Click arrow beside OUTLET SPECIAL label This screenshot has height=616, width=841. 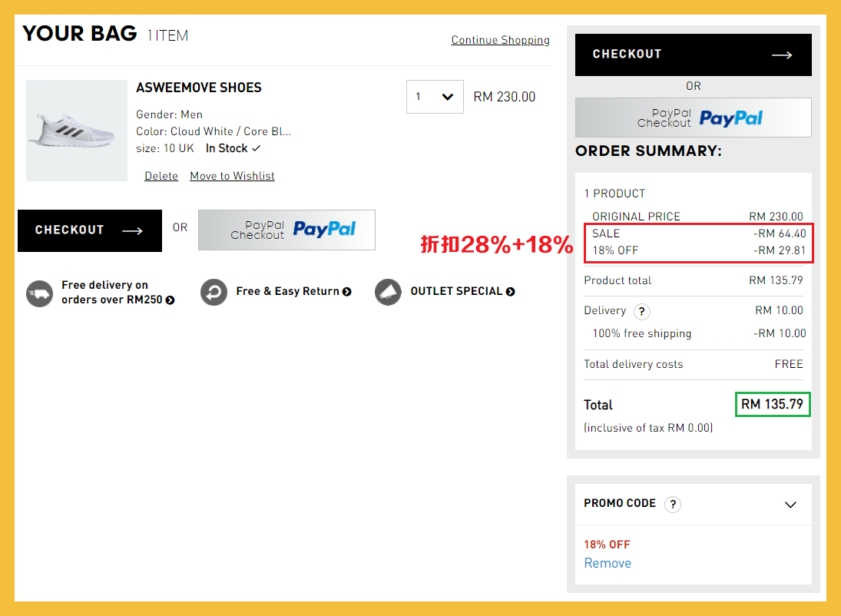511,292
